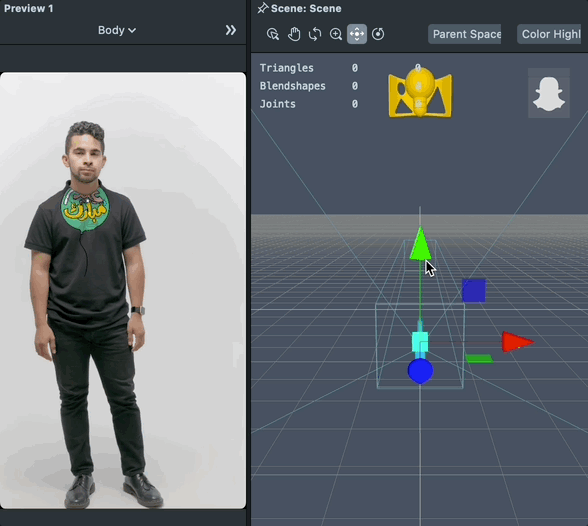Open the Body preview dropdown
Image resolution: width=588 pixels, height=526 pixels.
pyautogui.click(x=117, y=30)
